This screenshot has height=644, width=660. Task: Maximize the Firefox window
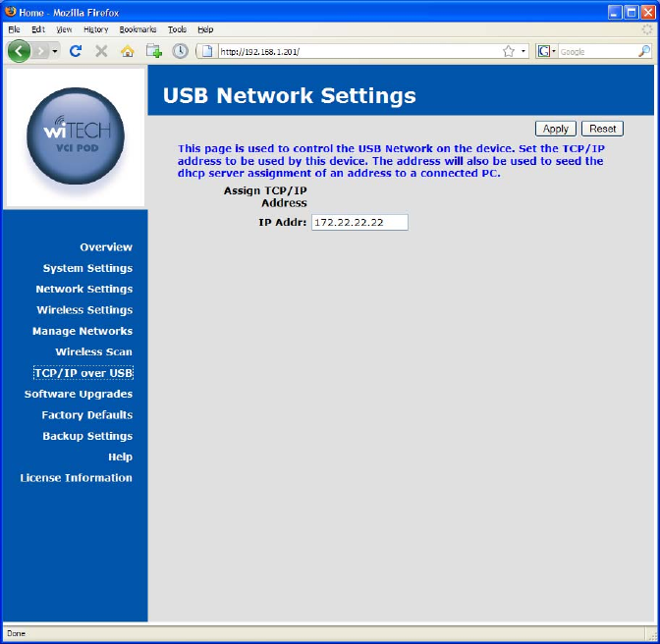632,12
